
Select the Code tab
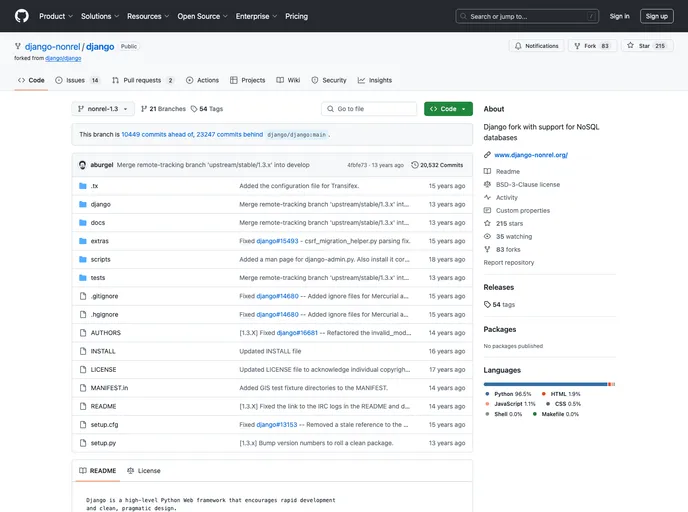(31, 80)
